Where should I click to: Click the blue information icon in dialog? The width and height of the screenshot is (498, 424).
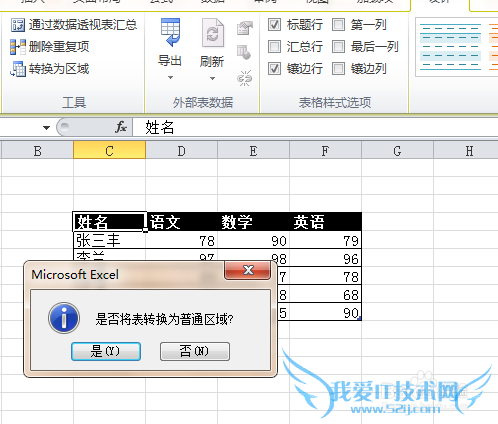pyautogui.click(x=64, y=318)
